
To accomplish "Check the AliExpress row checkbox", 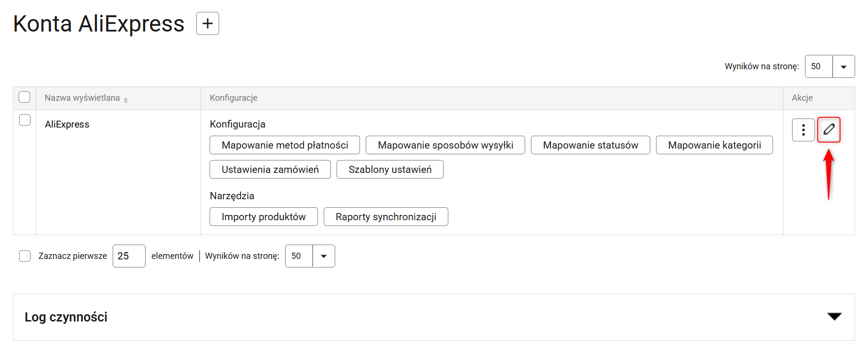I will 25,120.
